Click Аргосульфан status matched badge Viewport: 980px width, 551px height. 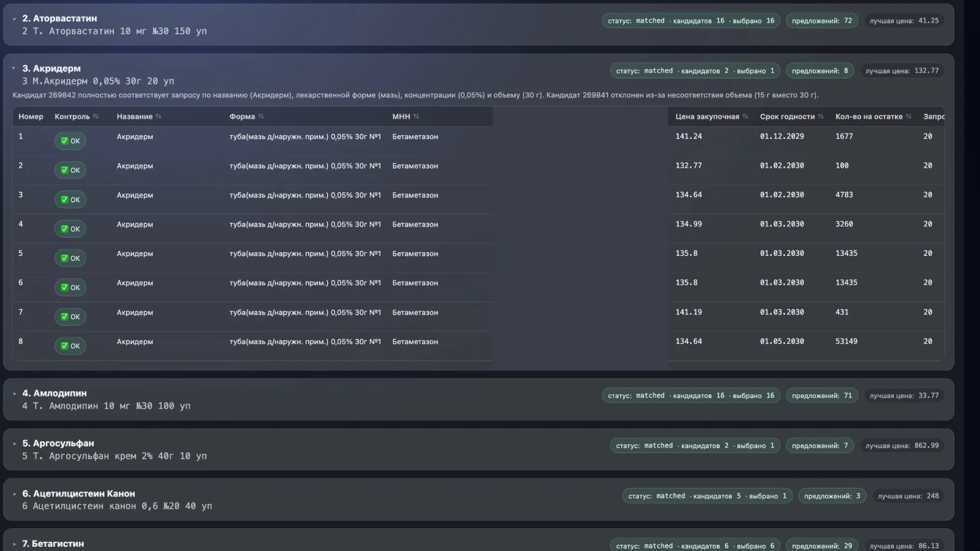click(x=695, y=446)
